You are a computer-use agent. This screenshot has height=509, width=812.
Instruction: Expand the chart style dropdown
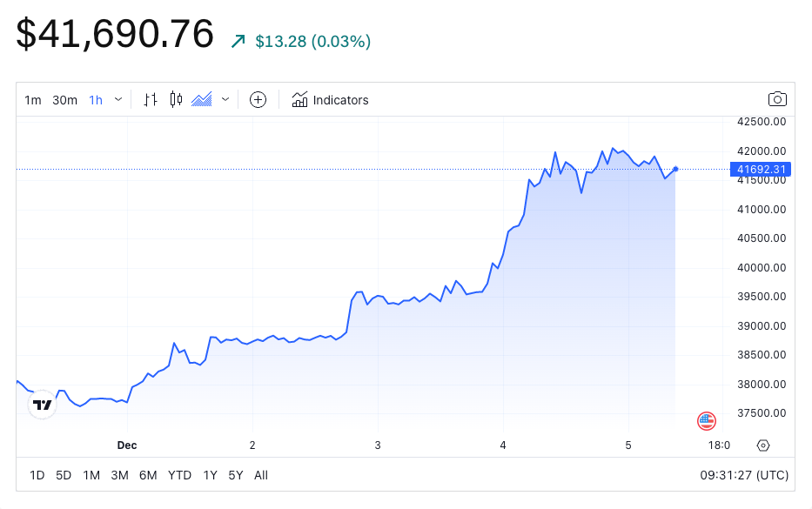click(225, 99)
